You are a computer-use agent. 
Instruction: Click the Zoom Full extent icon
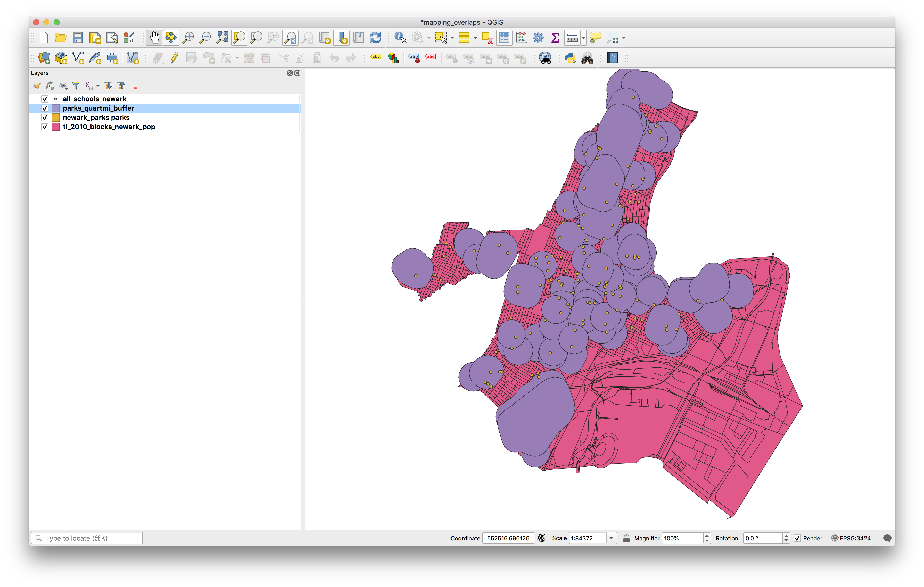click(x=222, y=38)
